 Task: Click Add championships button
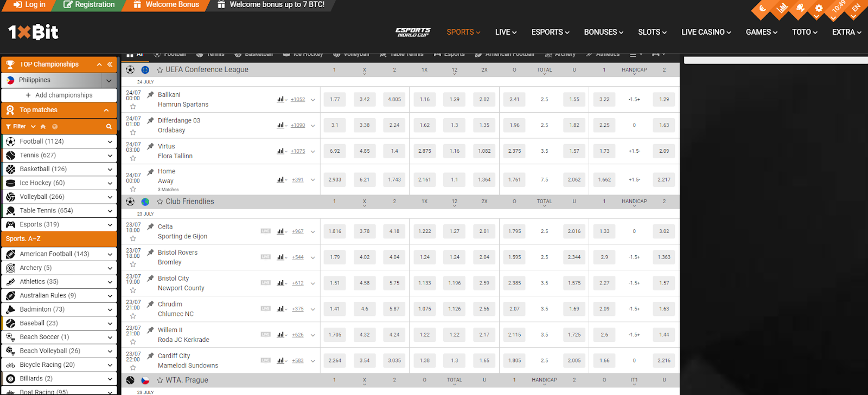59,95
